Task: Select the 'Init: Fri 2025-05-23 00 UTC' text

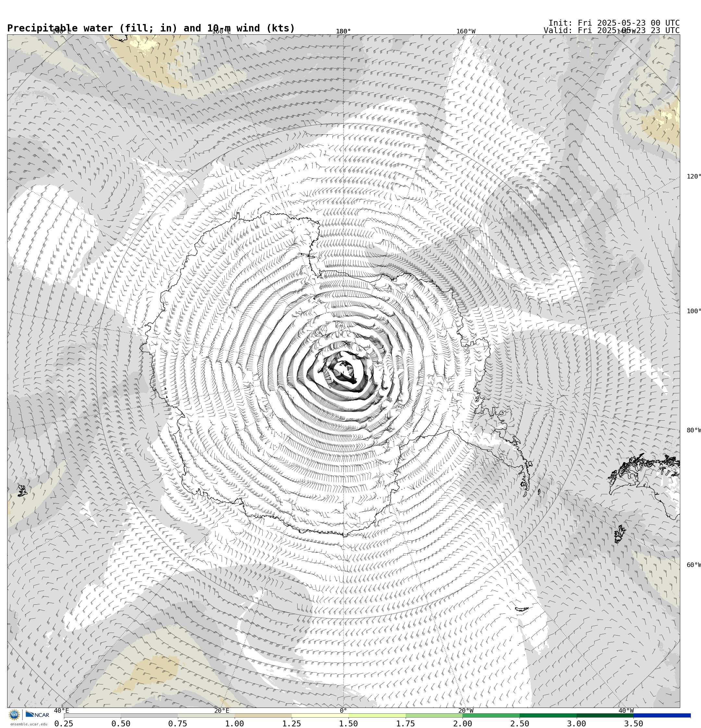Action: point(614,23)
